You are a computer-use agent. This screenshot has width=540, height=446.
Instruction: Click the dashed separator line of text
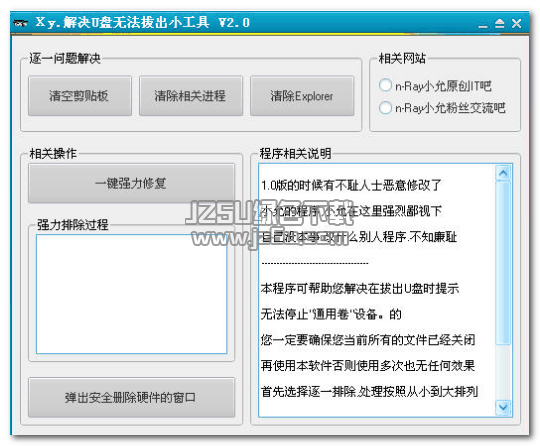tap(315, 263)
